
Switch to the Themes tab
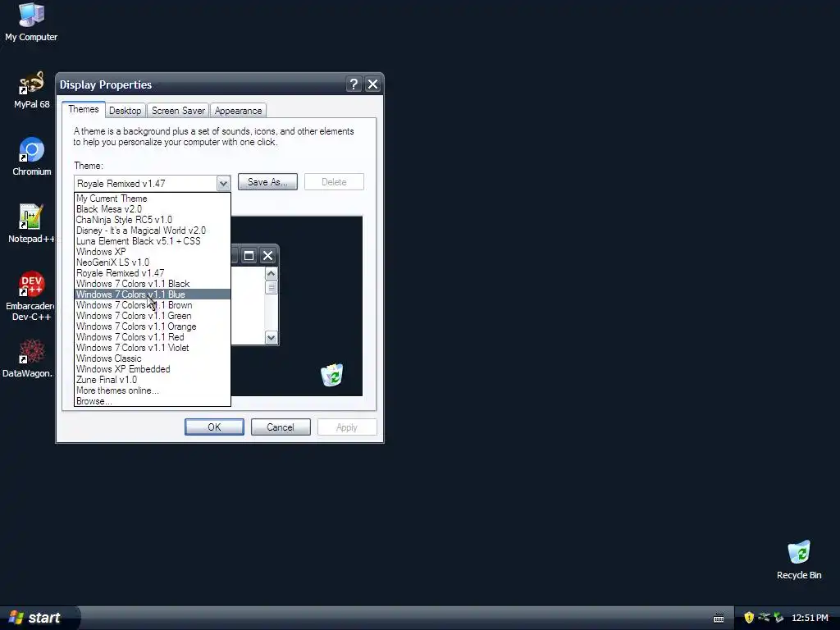pyautogui.click(x=84, y=109)
